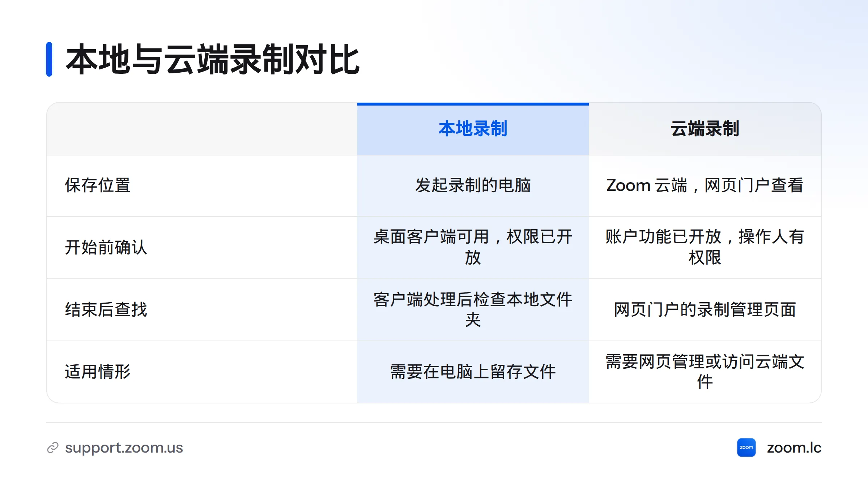Click the 保存位置 row label
Image resolution: width=868 pixels, height=488 pixels.
point(98,185)
